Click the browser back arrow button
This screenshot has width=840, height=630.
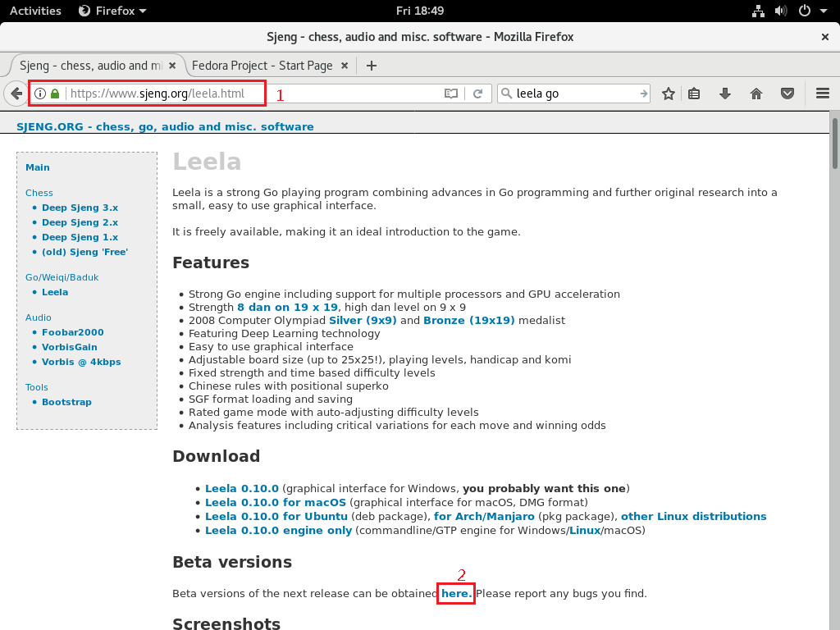tap(16, 94)
